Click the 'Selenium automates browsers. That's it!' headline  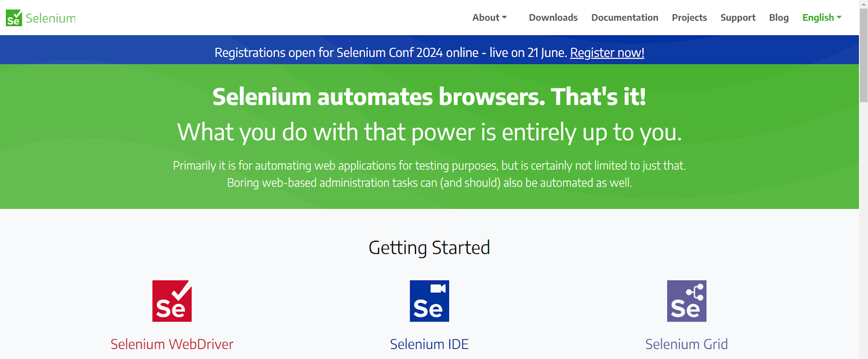click(x=429, y=97)
